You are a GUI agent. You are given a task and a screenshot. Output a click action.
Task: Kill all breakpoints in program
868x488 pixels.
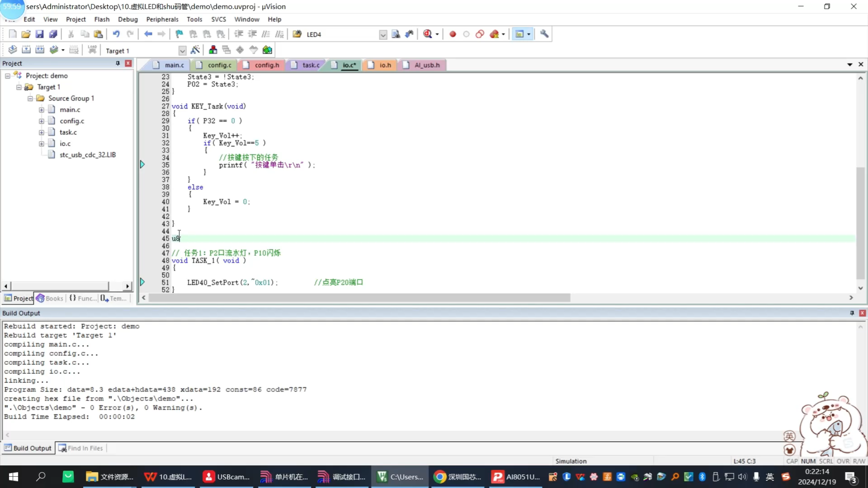pyautogui.click(x=494, y=34)
